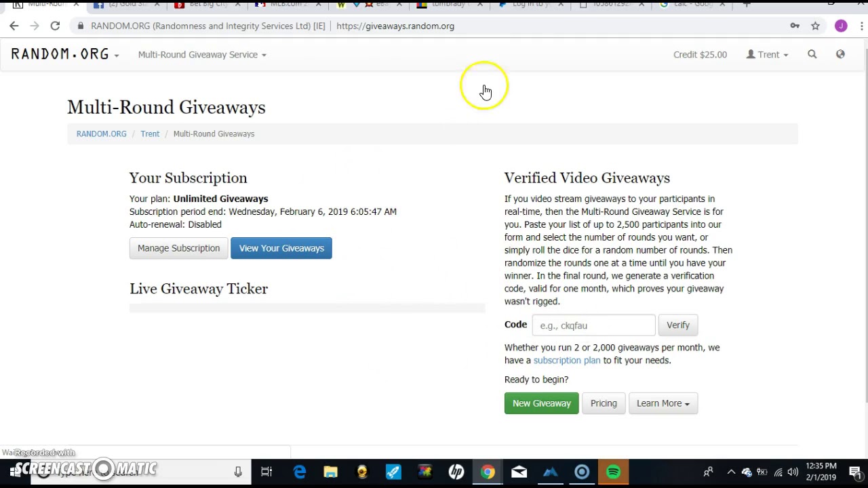Open the rocket app on the taskbar
Image resolution: width=868 pixels, height=488 pixels.
(x=393, y=472)
